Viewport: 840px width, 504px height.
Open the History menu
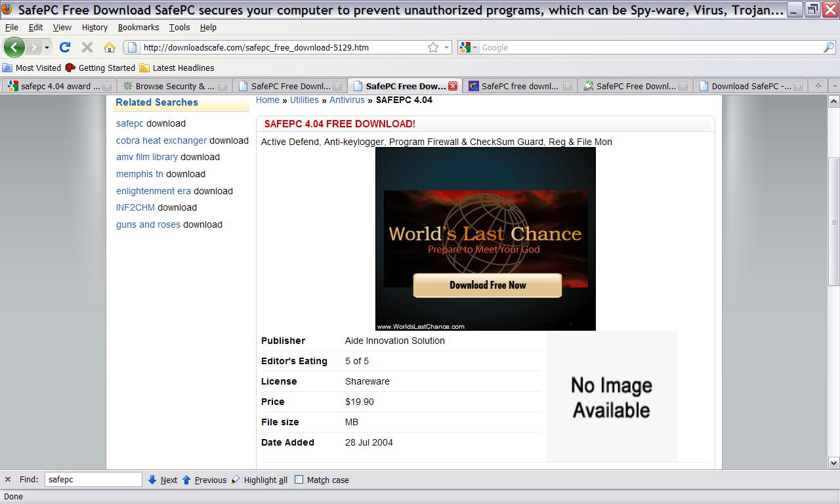pos(94,27)
